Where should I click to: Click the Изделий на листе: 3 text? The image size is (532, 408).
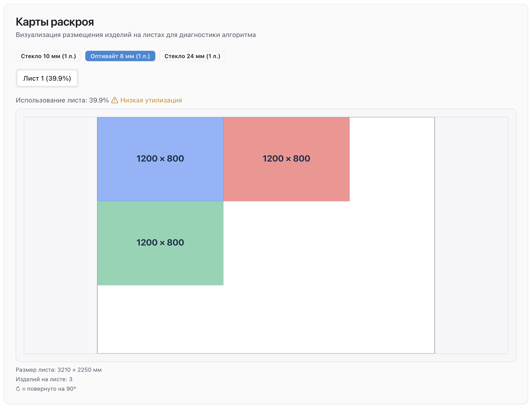(x=44, y=379)
